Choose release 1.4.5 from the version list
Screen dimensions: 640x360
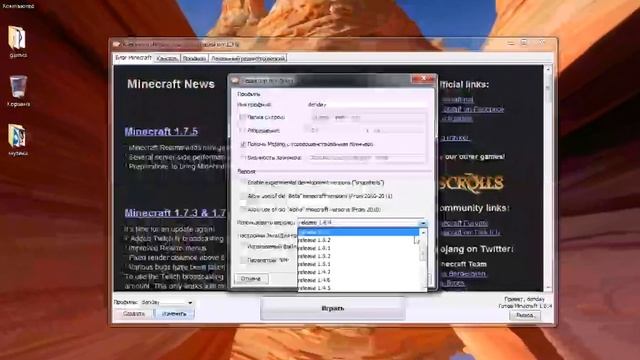(x=358, y=288)
